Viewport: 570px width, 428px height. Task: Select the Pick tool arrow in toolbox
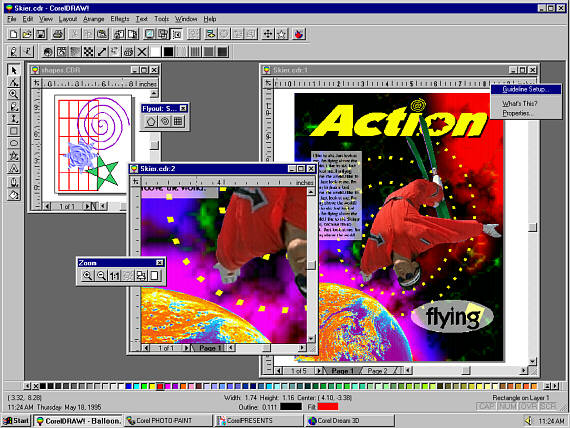[x=14, y=70]
